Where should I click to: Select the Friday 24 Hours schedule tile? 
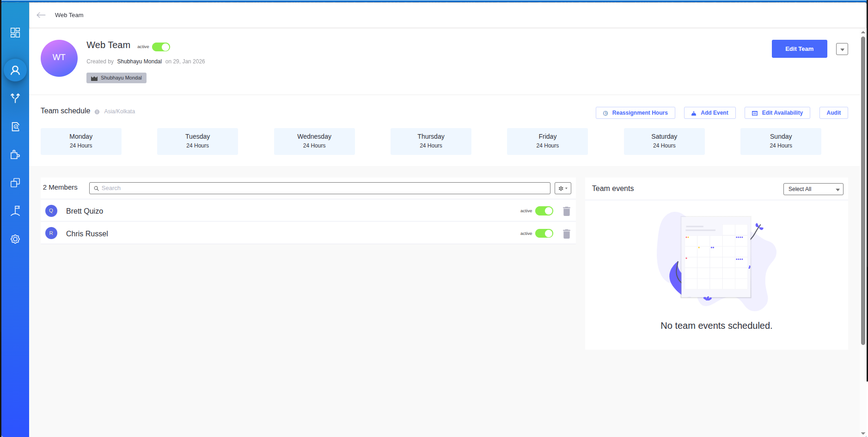click(x=547, y=141)
